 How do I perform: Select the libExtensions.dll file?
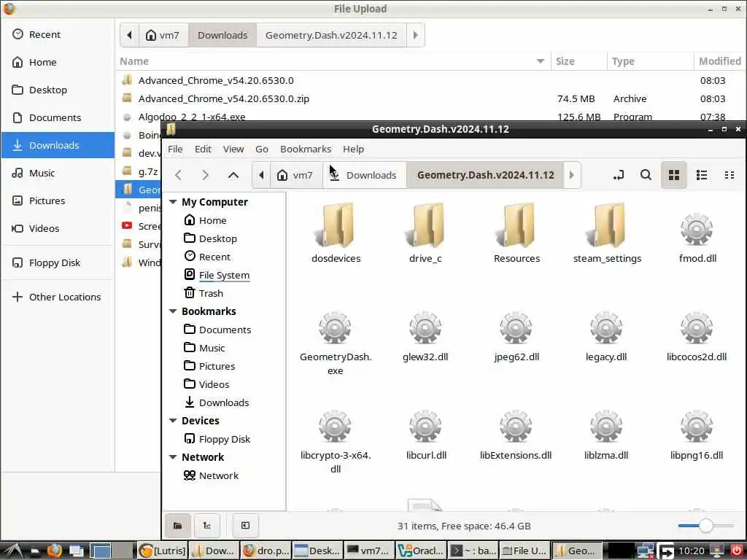pos(516,435)
